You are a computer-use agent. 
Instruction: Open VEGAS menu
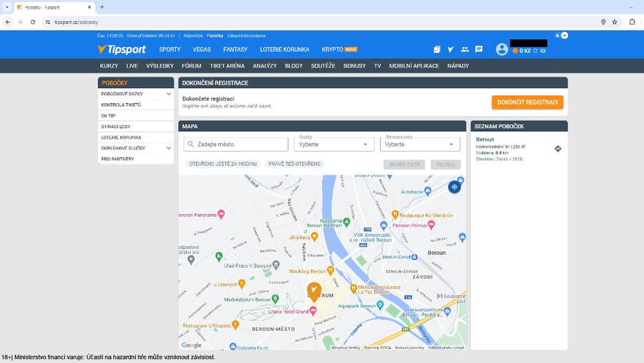[202, 49]
